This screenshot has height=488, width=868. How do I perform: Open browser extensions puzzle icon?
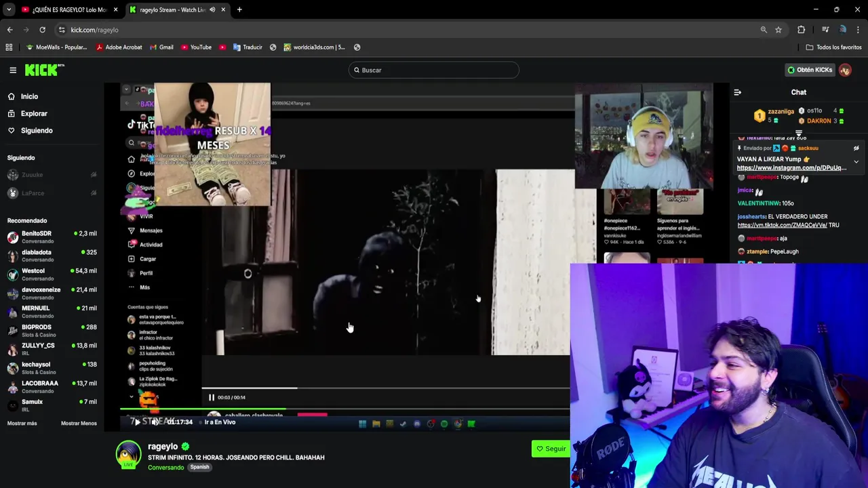[x=801, y=30]
